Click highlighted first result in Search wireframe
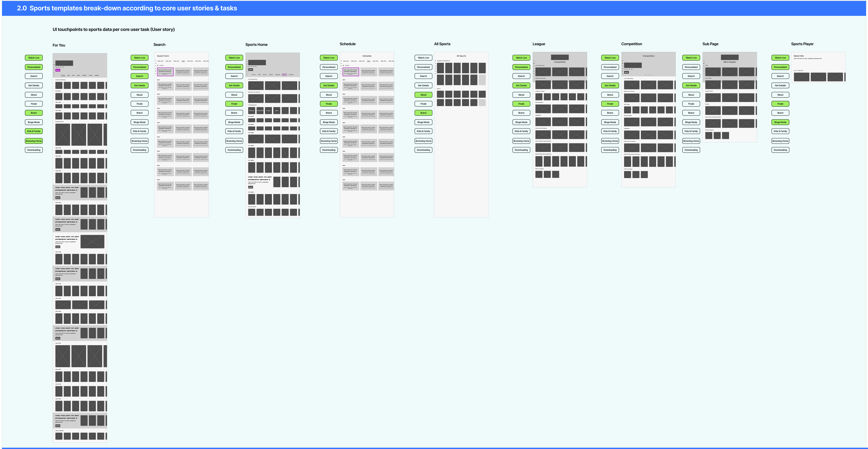Screen dimensions: 868x449 165,72
